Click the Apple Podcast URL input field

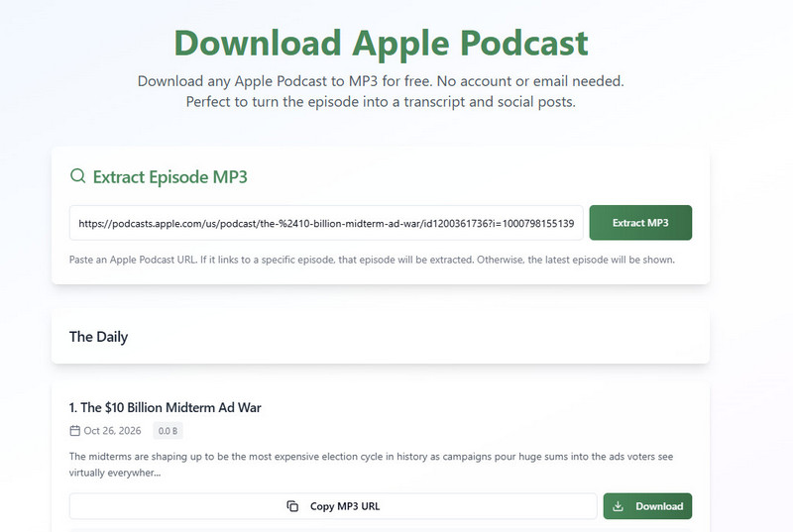[x=326, y=223]
